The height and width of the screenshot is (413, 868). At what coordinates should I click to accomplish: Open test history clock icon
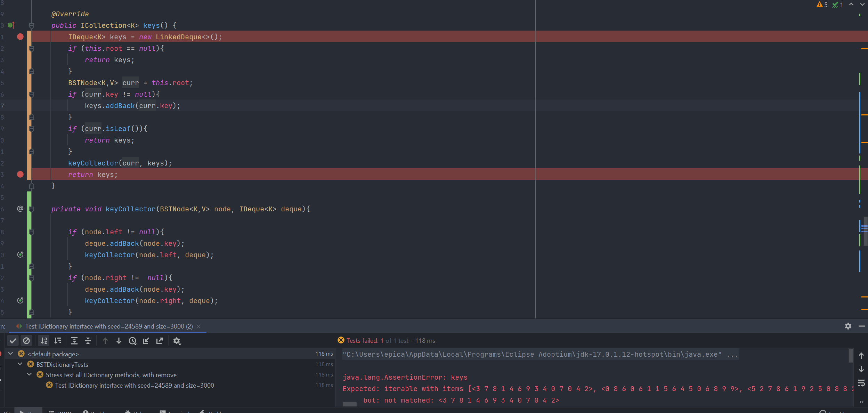pos(132,341)
